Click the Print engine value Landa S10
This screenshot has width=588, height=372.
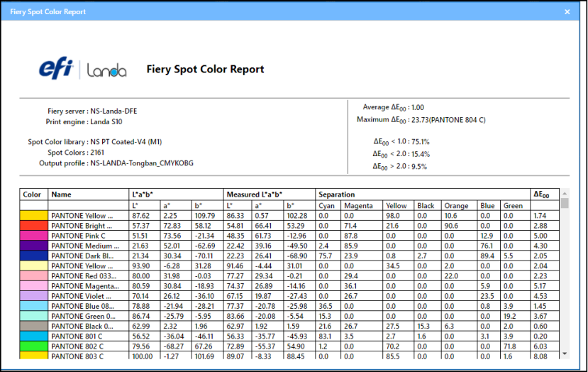106,121
